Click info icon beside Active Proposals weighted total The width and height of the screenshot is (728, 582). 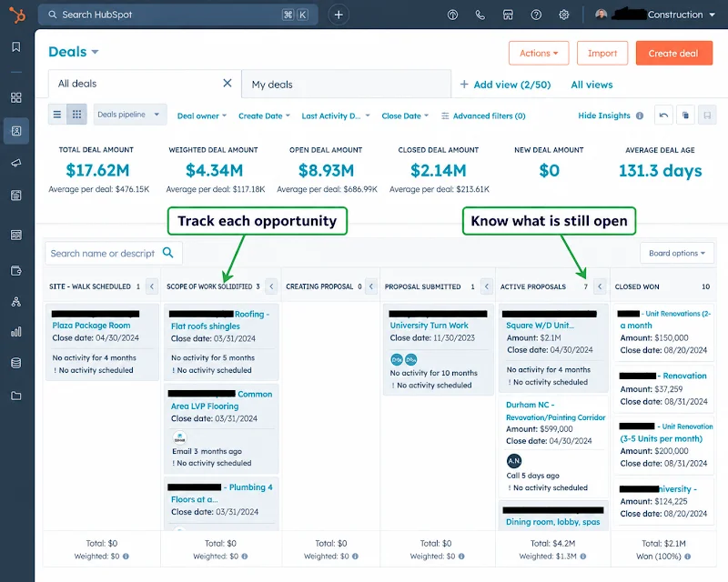coord(583,556)
